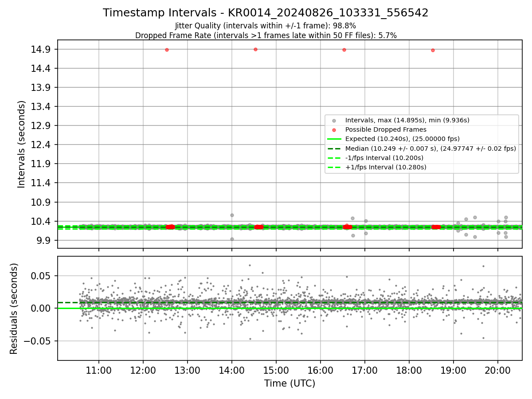Click the "Intervals (seconds)" y-axis label

point(22,144)
